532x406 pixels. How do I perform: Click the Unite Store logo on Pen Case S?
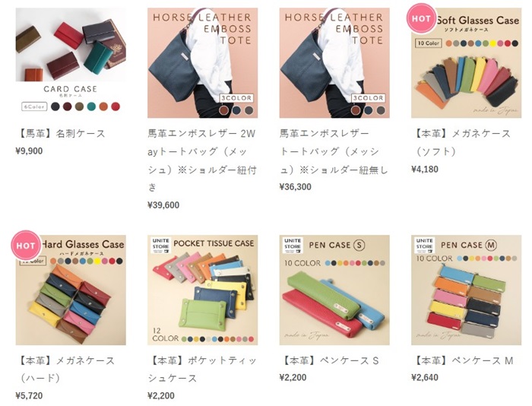pos(293,246)
